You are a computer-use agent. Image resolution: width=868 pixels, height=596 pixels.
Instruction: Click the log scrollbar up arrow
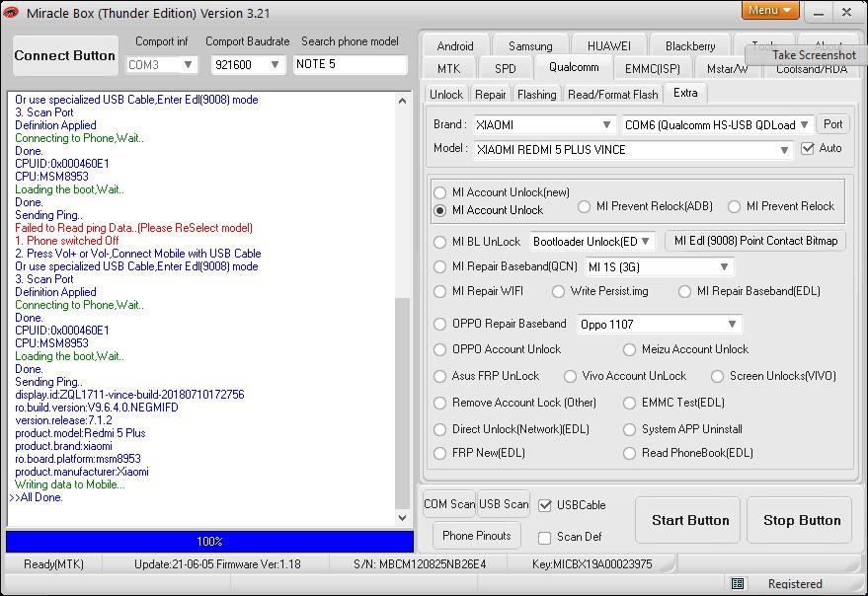tap(403, 101)
